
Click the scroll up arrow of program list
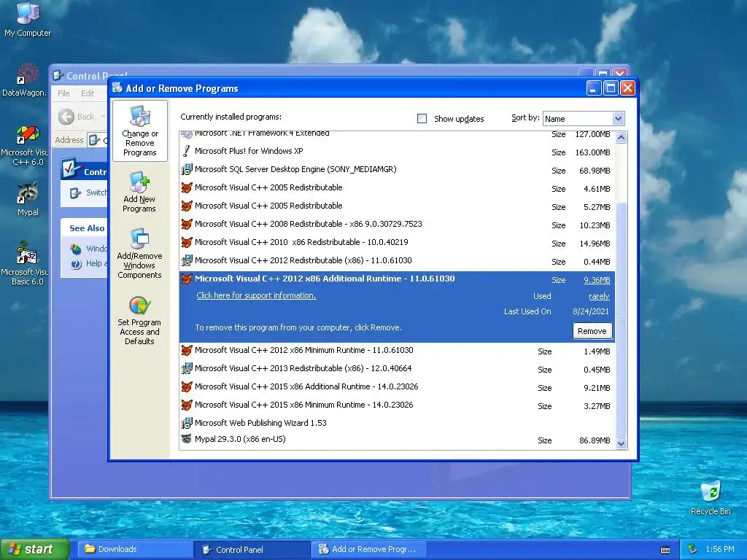[x=622, y=138]
